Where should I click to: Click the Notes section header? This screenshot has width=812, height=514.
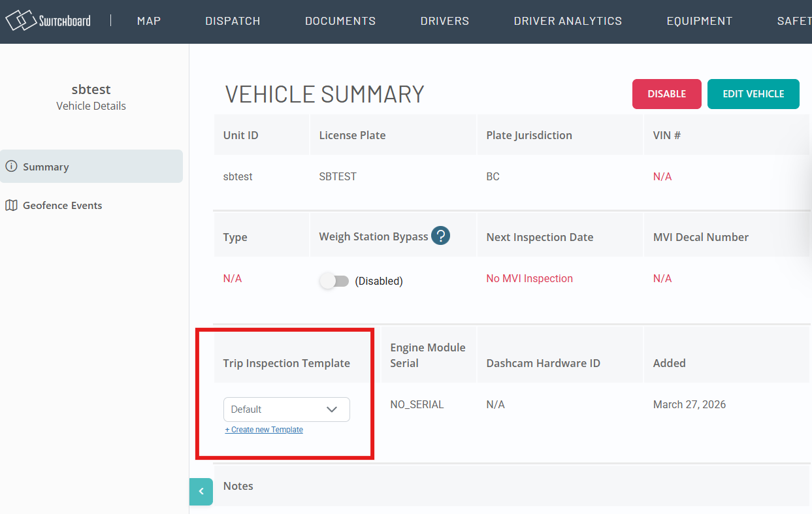238,485
